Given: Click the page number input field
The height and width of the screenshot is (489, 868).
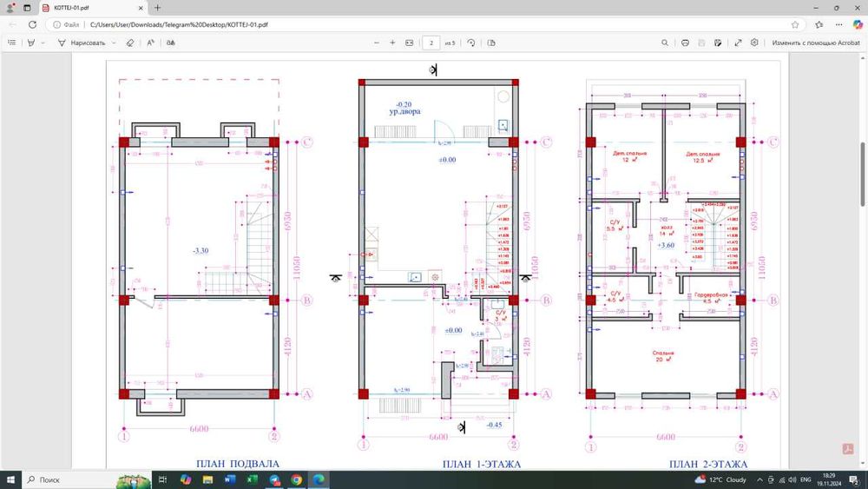Looking at the screenshot, I should pos(431,43).
